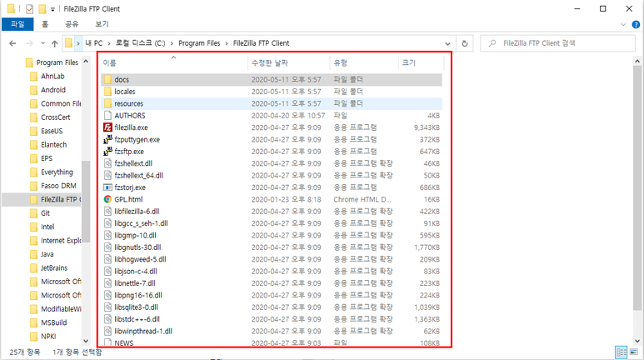
Task: Click the AUTHORS file icon
Action: pos(107,116)
